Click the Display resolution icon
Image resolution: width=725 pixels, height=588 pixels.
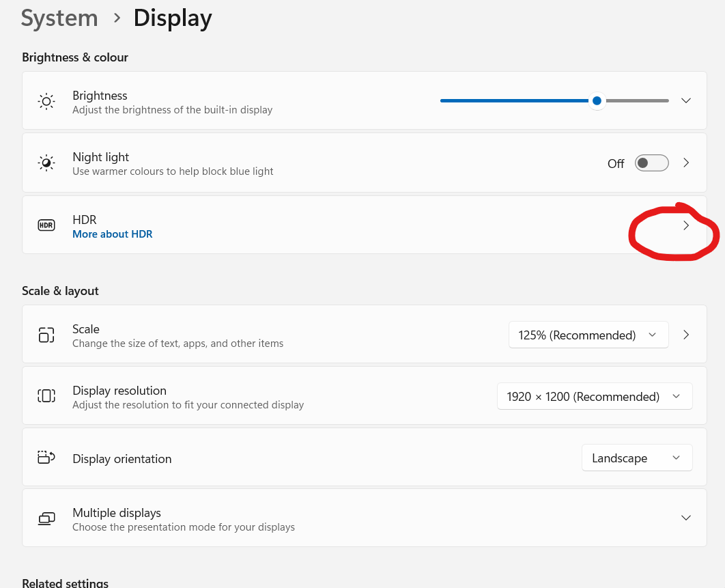tap(46, 396)
